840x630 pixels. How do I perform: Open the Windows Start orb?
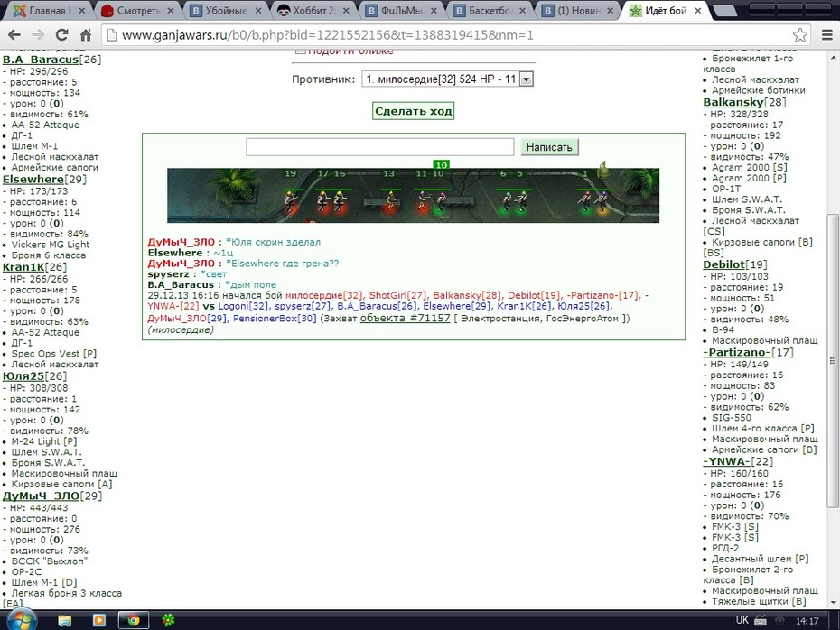(22, 621)
